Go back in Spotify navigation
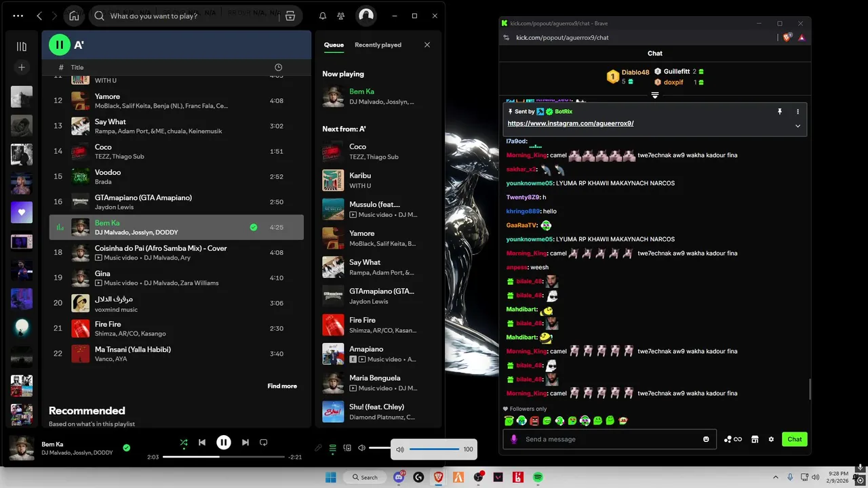The width and height of the screenshot is (868, 488). 39,16
